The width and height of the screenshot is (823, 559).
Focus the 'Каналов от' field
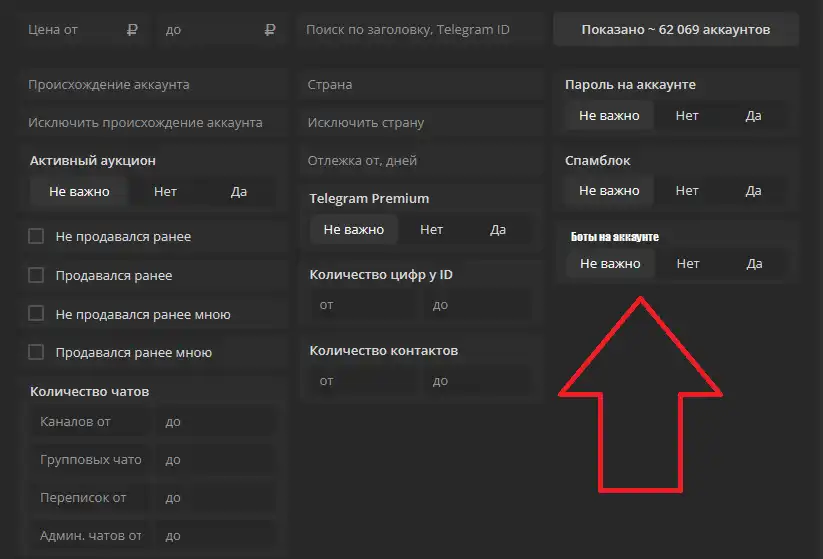[x=90, y=421]
